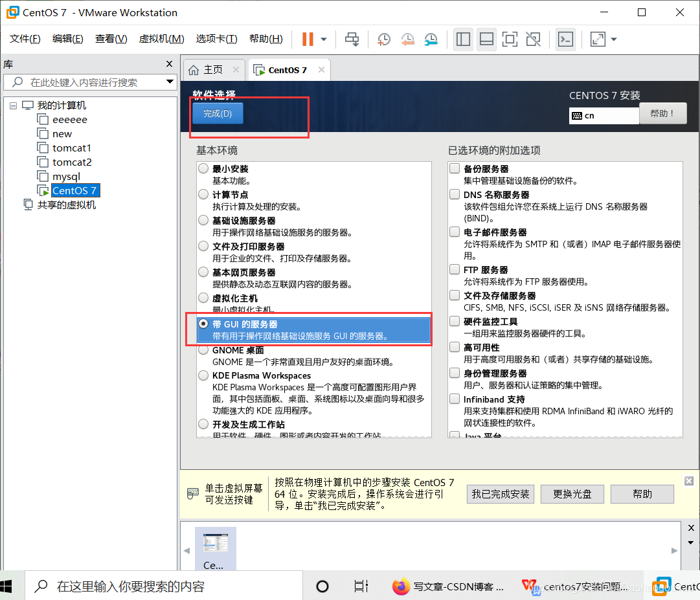The height and width of the screenshot is (600, 700).
Task: Open the 查看(V) menu
Action: [111, 39]
